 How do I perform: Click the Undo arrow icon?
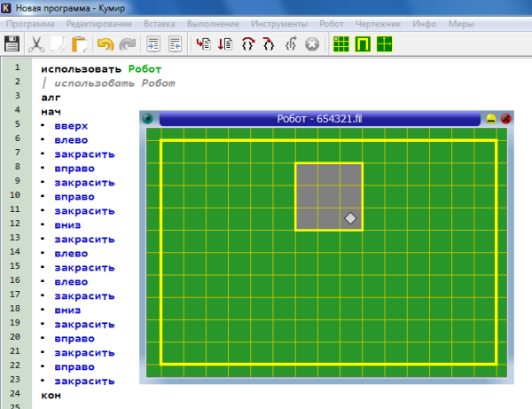106,43
